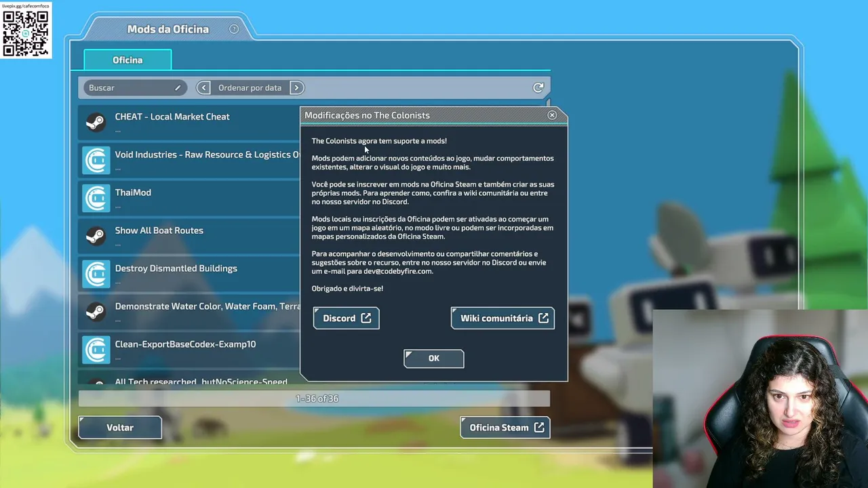This screenshot has width=868, height=488.
Task: Select the Clean-ExportBaseCodex-Examp10 entry name
Action: coord(185,344)
